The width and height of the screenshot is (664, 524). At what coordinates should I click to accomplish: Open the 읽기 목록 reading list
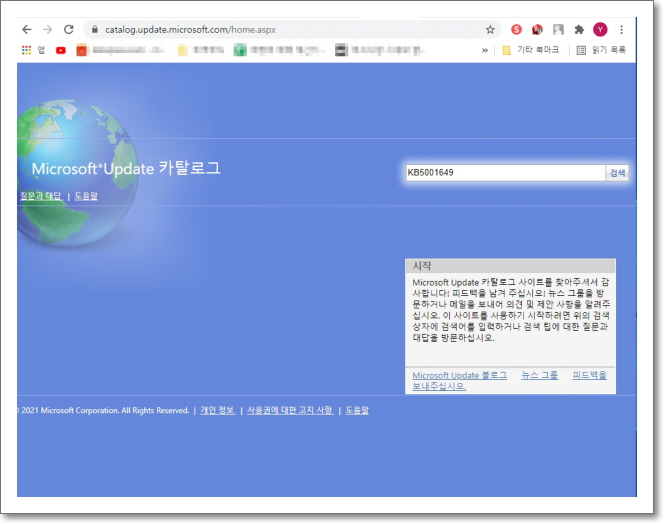601,50
